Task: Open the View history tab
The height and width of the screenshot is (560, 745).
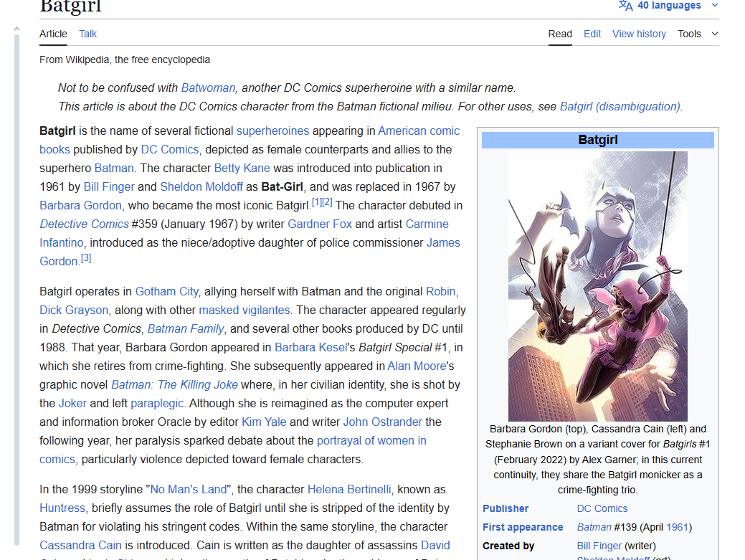Action: [x=639, y=34]
